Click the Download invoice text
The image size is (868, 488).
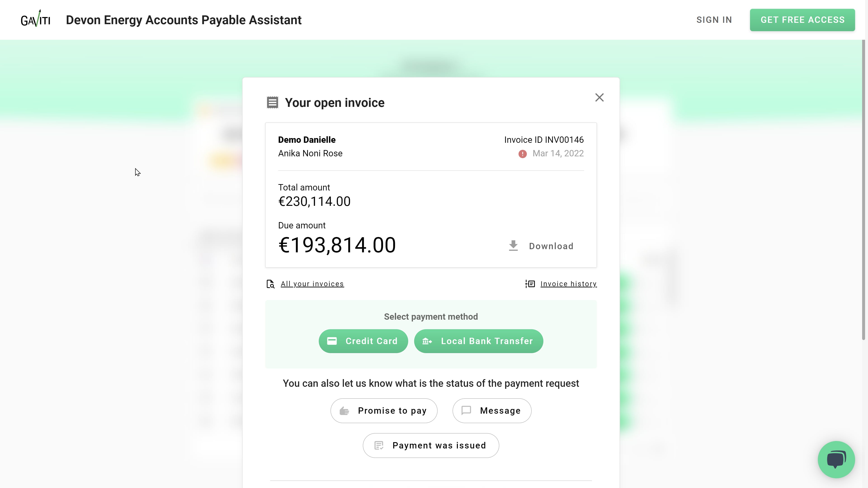551,246
